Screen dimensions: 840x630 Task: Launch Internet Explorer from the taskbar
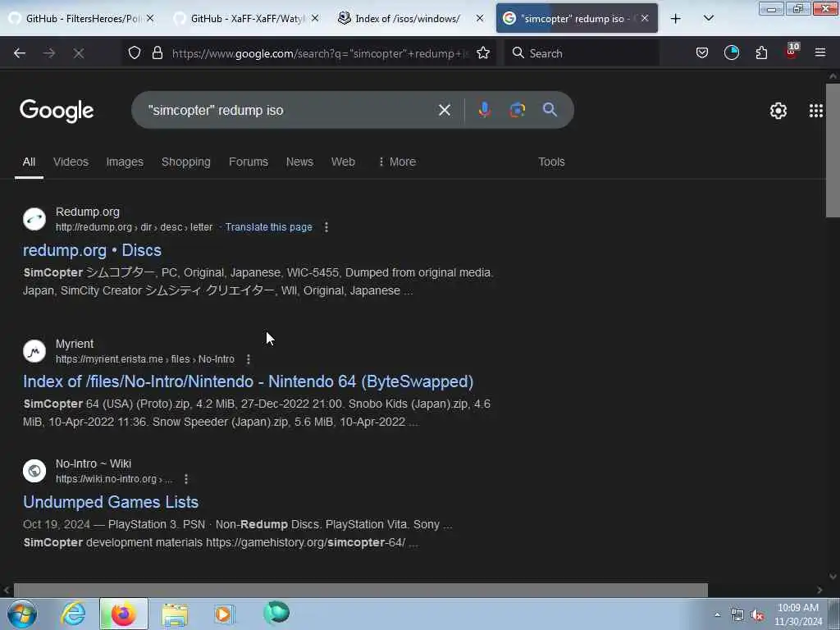73,614
